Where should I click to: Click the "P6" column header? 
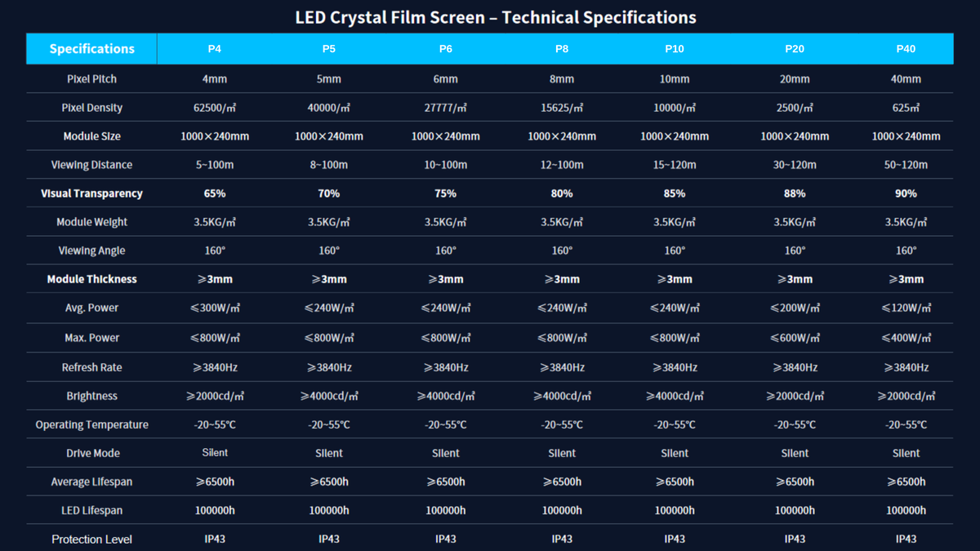point(446,49)
